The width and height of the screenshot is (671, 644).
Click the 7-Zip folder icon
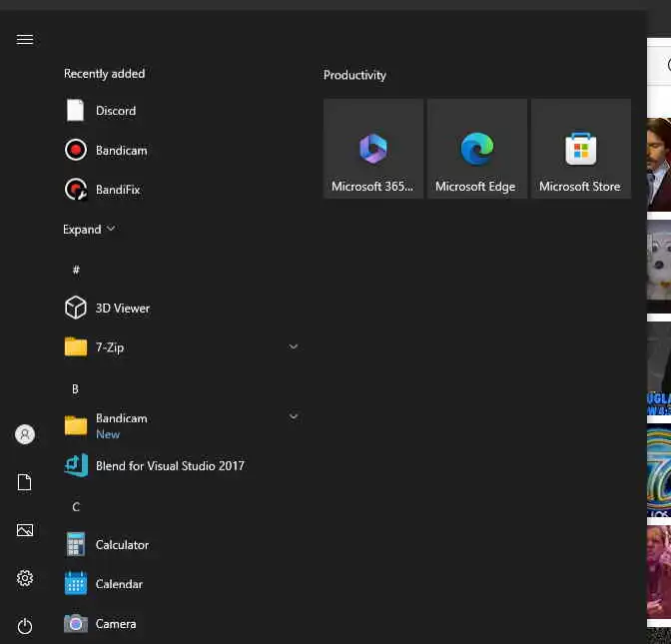click(76, 346)
